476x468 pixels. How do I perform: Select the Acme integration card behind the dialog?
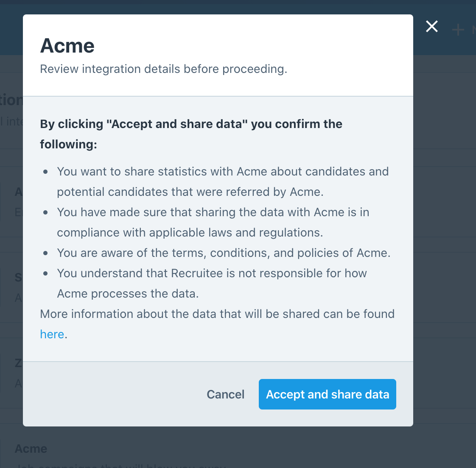(x=31, y=448)
